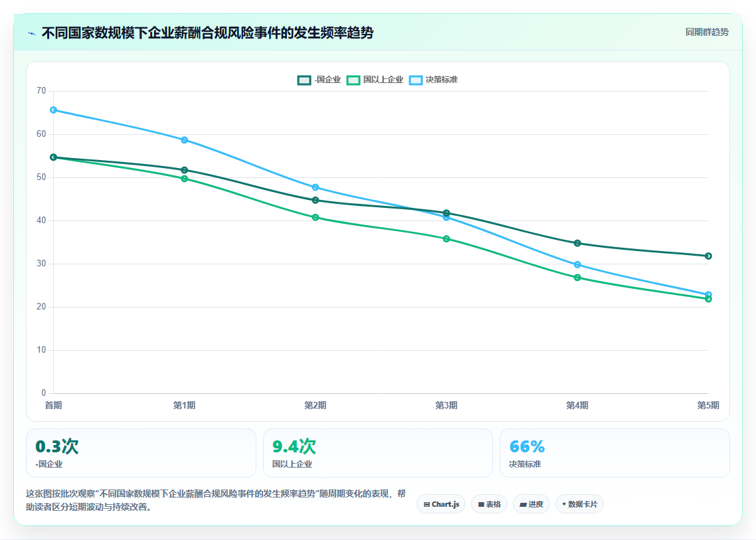The image size is (756, 540).
Task: Select the 国以上企业 data point at 第3期
Action: 446,238
